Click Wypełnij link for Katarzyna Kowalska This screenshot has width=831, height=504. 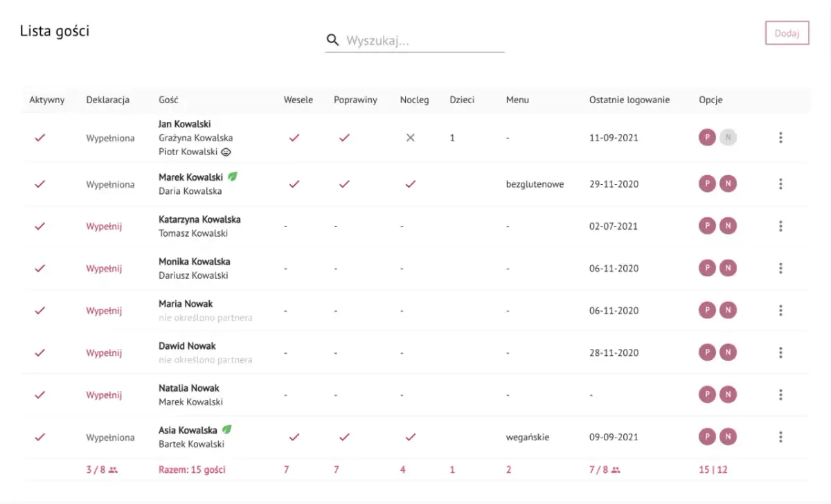104,226
